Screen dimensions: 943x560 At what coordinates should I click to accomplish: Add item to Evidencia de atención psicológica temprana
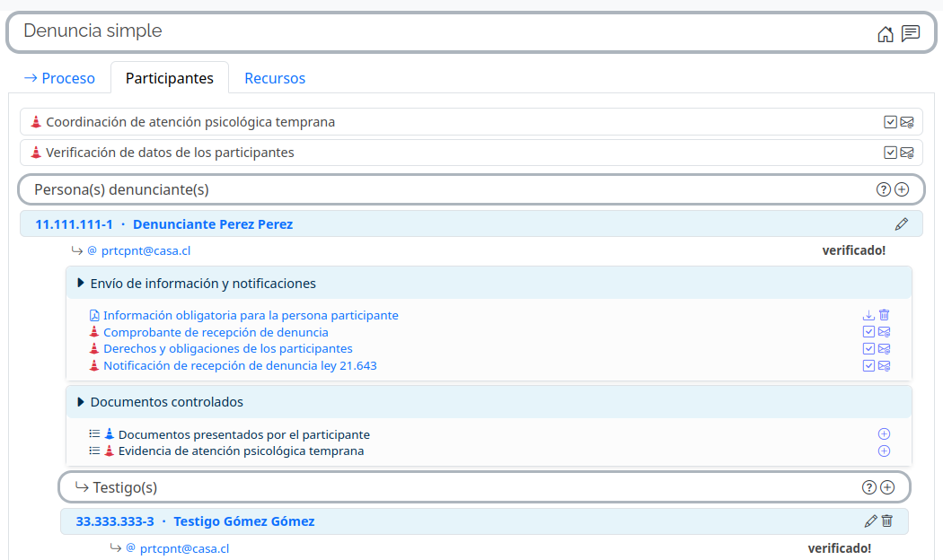(884, 451)
